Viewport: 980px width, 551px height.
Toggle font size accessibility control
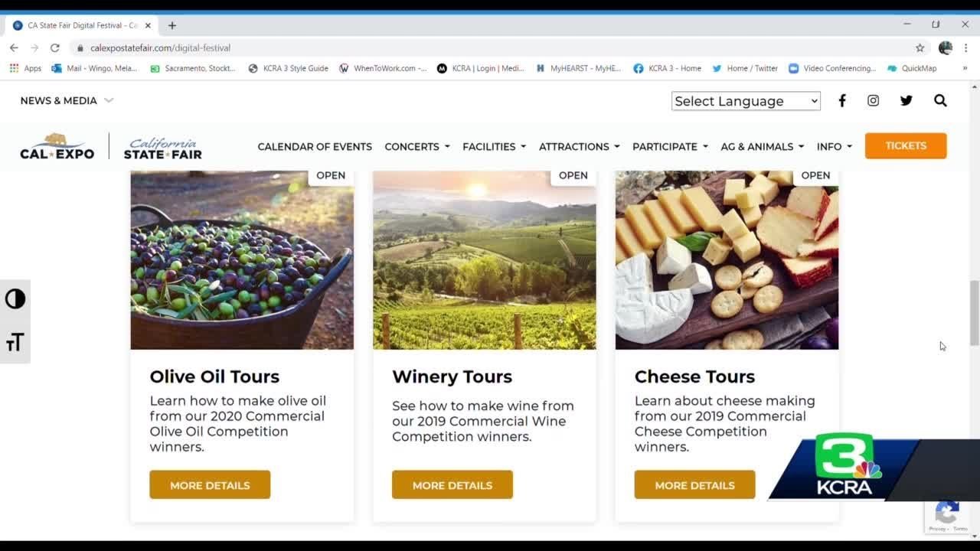(15, 342)
